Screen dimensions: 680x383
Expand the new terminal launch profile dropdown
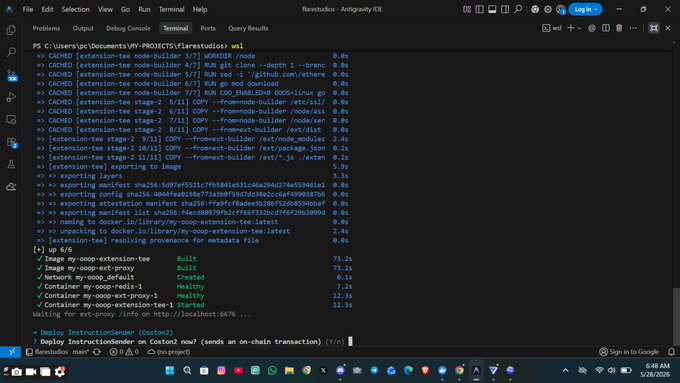click(579, 28)
